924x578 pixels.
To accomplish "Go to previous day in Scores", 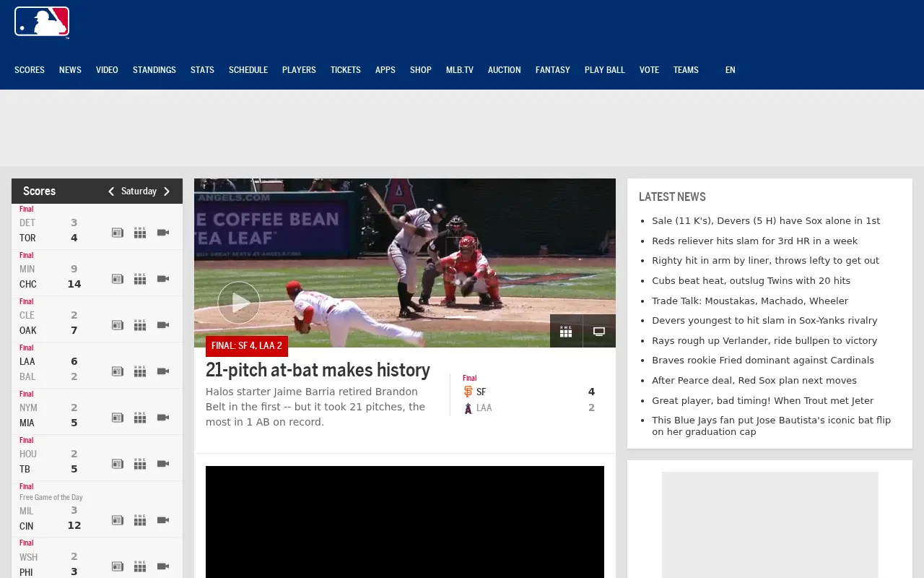I will pos(111,191).
